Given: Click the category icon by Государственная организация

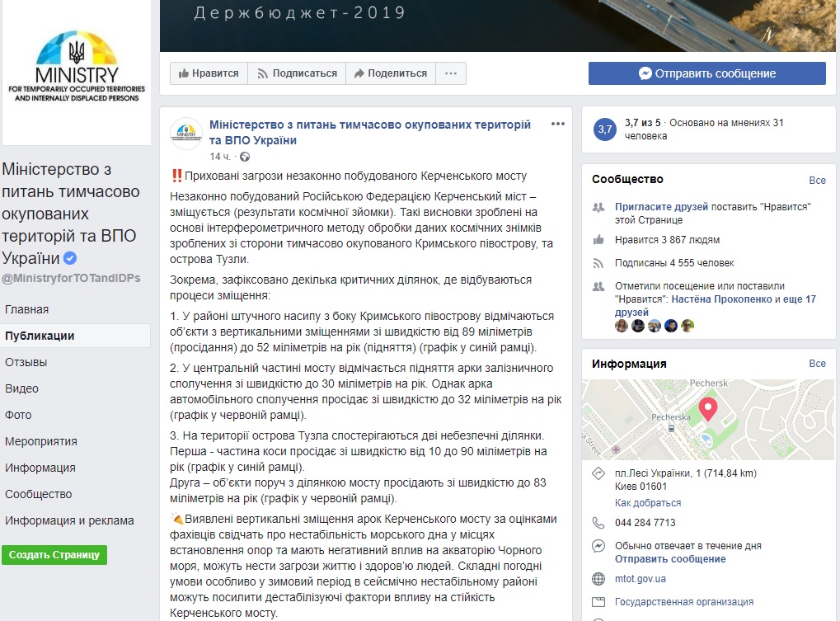Looking at the screenshot, I should (x=598, y=602).
